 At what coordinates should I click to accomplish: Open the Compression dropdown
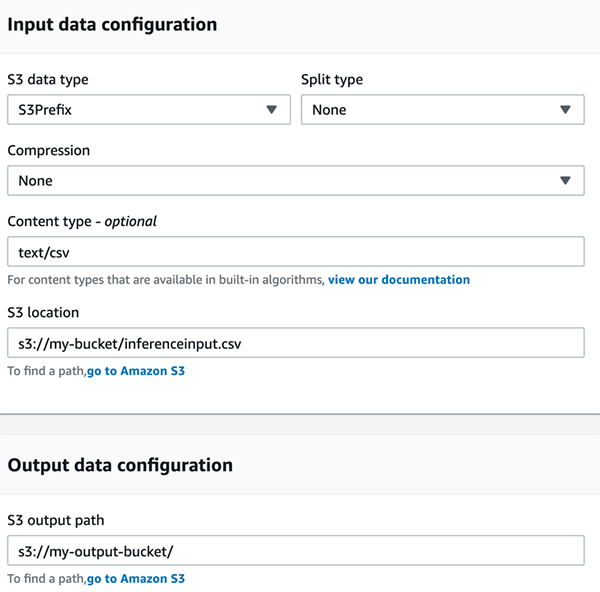[x=296, y=181]
